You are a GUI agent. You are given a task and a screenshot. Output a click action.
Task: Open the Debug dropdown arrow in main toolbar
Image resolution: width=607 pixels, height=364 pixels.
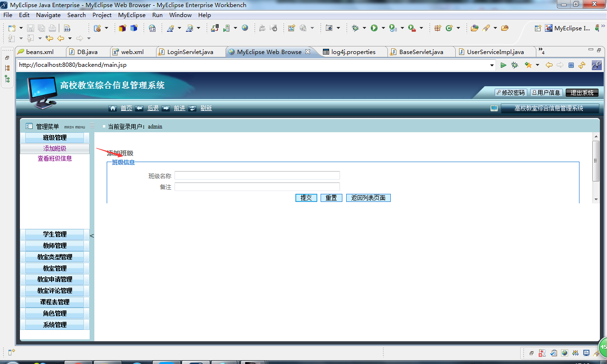click(364, 28)
